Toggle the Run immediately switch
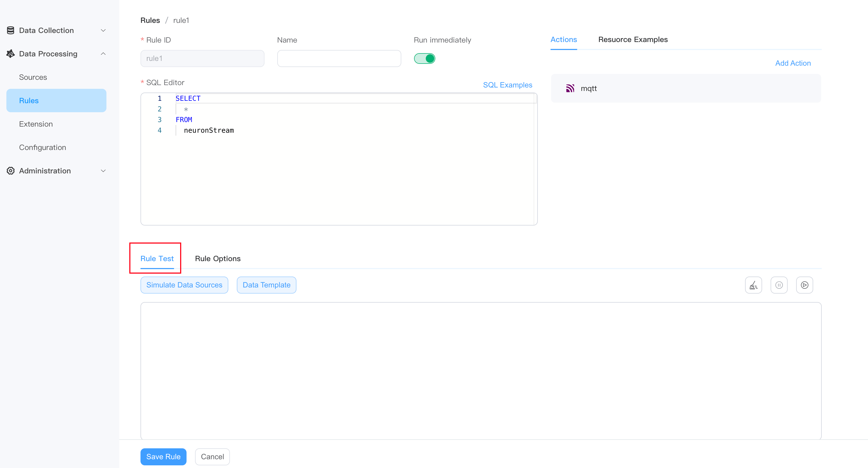This screenshot has width=868, height=468. tap(424, 59)
